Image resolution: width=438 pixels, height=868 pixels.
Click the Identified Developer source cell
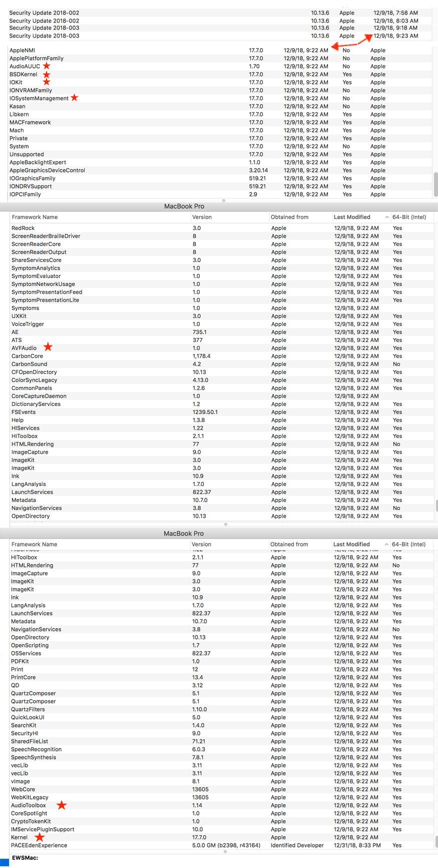point(297,845)
